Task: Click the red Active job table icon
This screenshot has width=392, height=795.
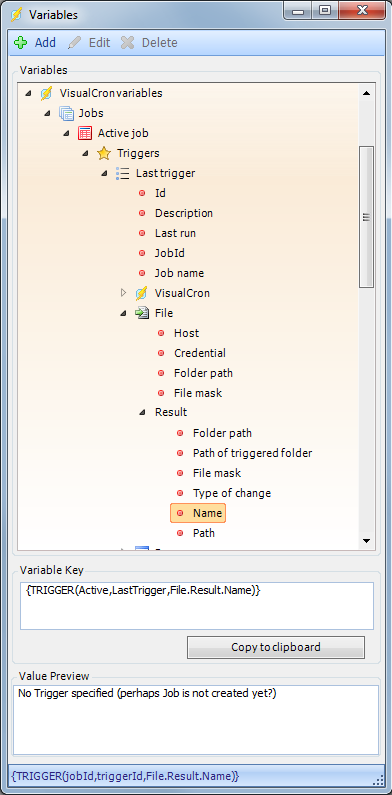Action: pos(85,133)
